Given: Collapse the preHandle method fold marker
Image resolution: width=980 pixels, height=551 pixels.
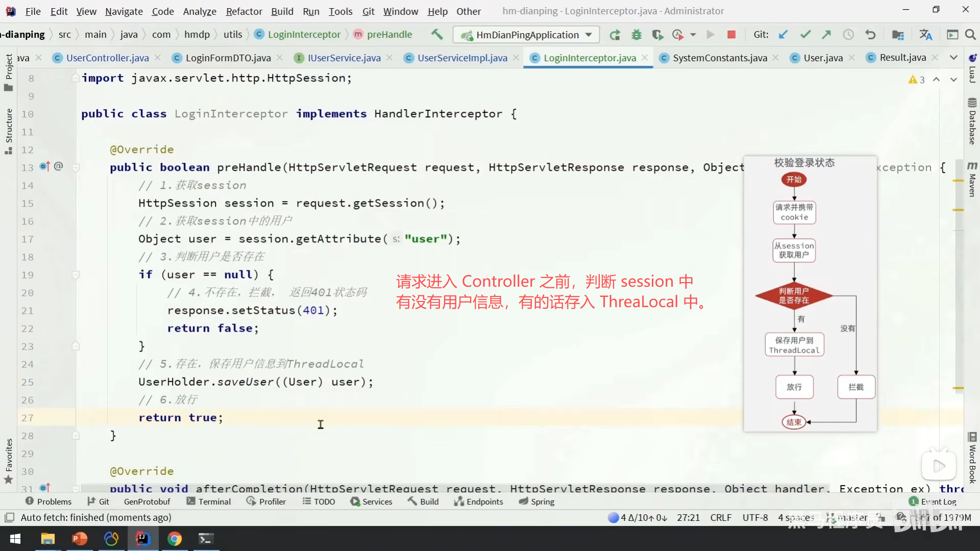Looking at the screenshot, I should pyautogui.click(x=76, y=167).
